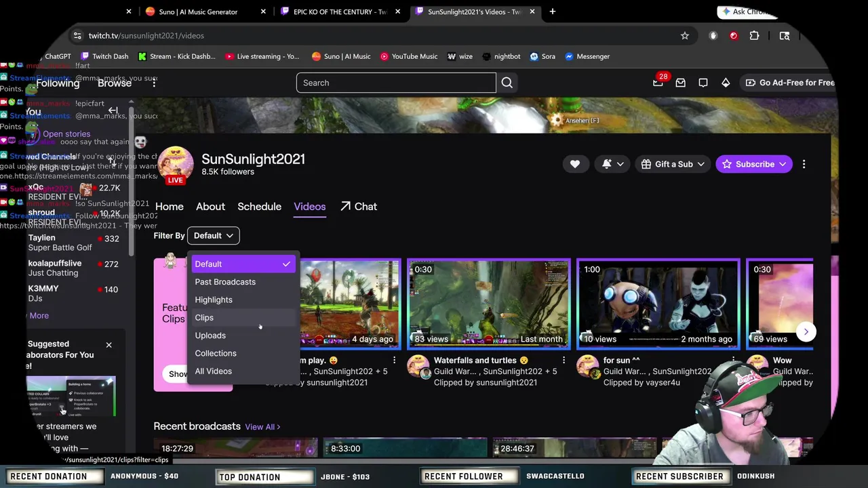
Task: Select Collections filter option
Action: [x=243, y=353]
